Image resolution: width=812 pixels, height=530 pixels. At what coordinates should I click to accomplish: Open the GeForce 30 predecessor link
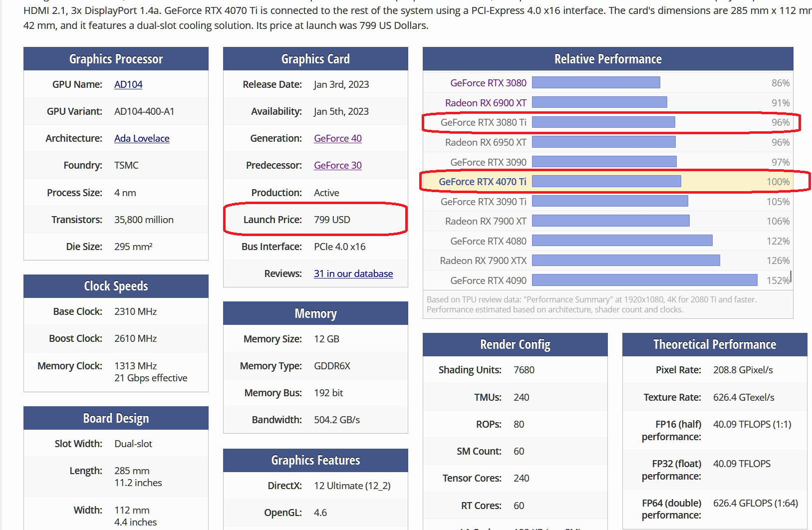point(338,165)
